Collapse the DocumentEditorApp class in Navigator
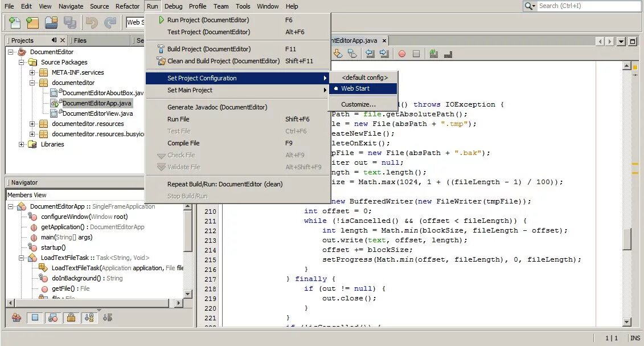The width and height of the screenshot is (644, 346). (x=11, y=206)
